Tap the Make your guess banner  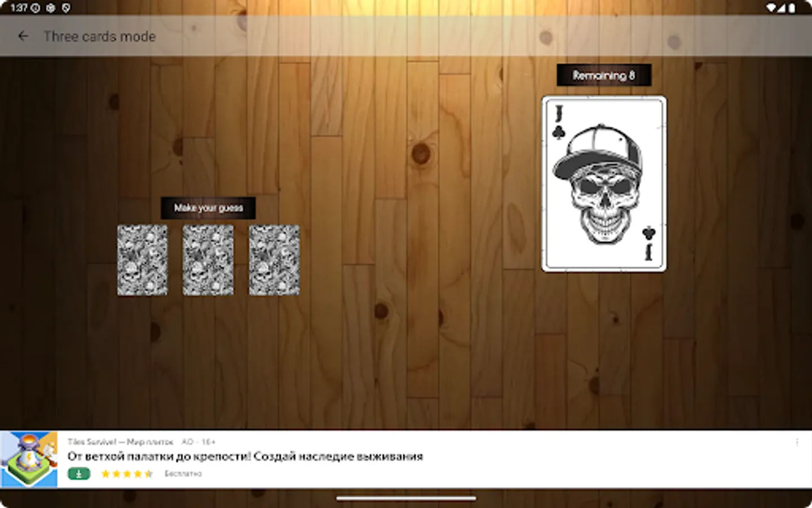[x=208, y=208]
